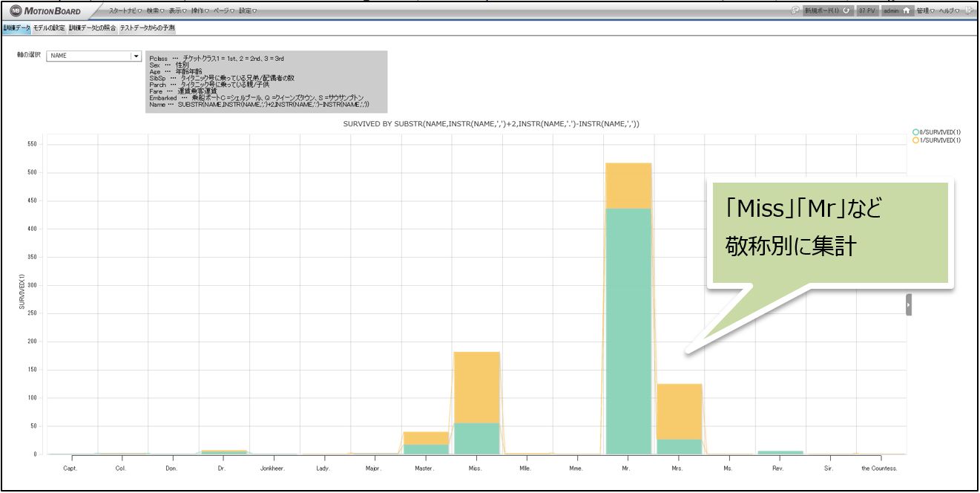Viewport: 980px width, 493px height.
Task: Open the 管理 dropdown menu
Action: [924, 10]
